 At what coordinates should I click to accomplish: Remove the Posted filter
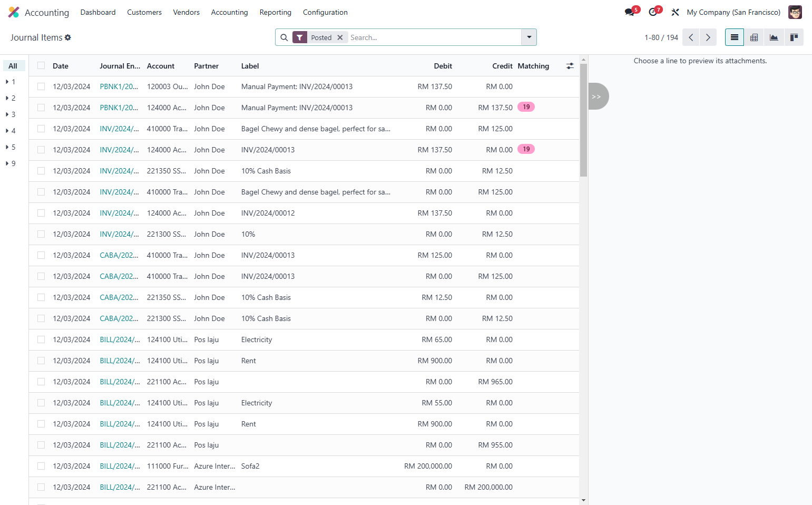point(340,37)
